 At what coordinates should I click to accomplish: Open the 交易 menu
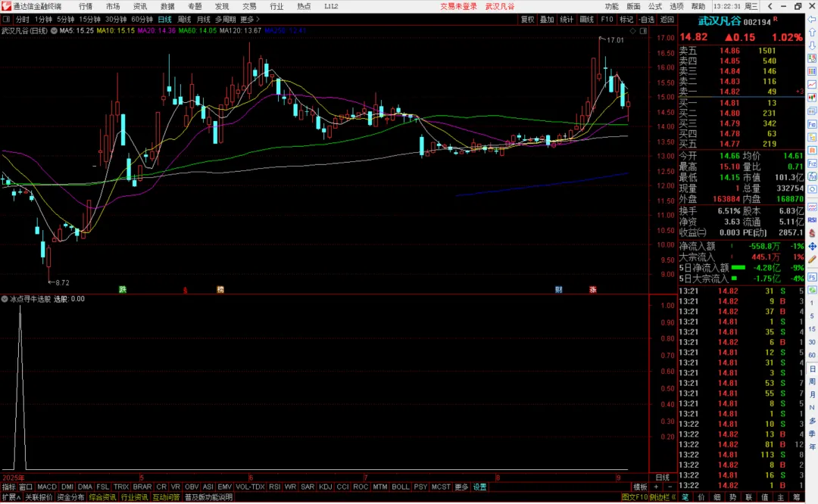coord(249,6)
